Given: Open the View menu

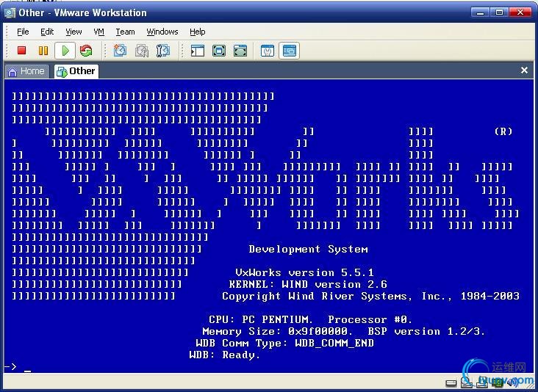Looking at the screenshot, I should 73,32.
